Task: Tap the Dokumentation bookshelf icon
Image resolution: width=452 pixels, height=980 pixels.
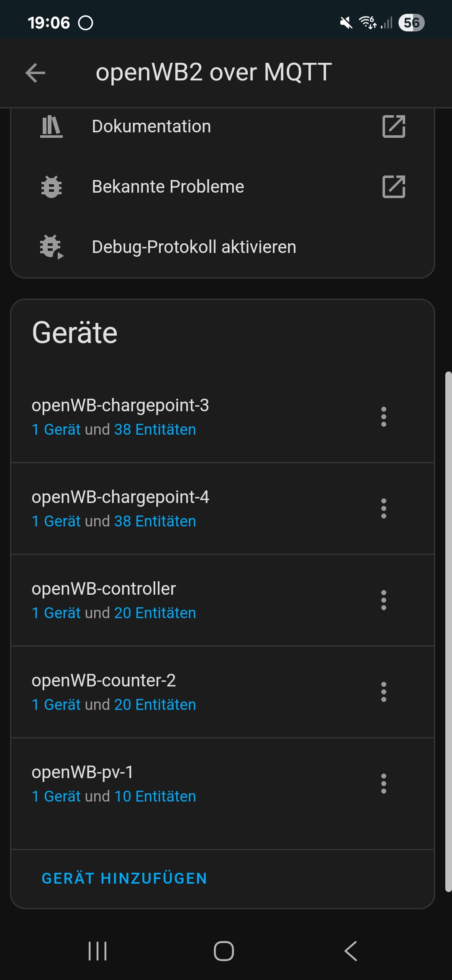Action: point(51,126)
